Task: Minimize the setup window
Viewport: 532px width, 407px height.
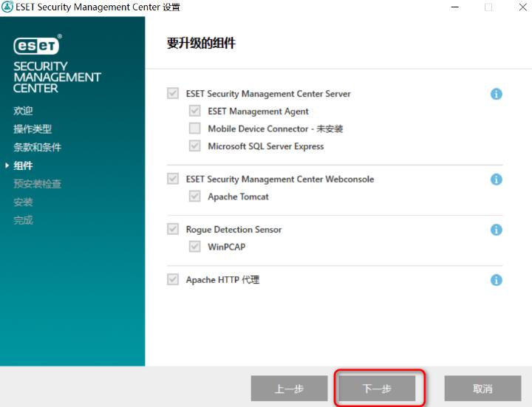Action: (455, 7)
